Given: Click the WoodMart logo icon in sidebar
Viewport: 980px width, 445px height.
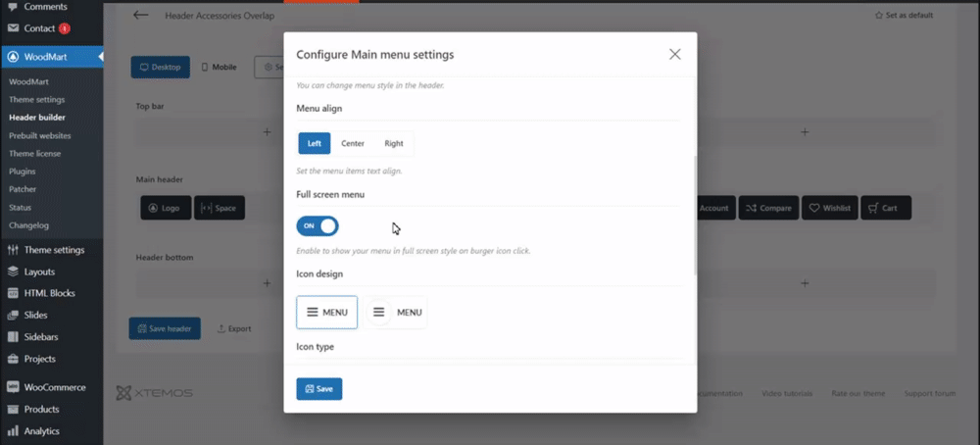Looking at the screenshot, I should click(x=13, y=57).
